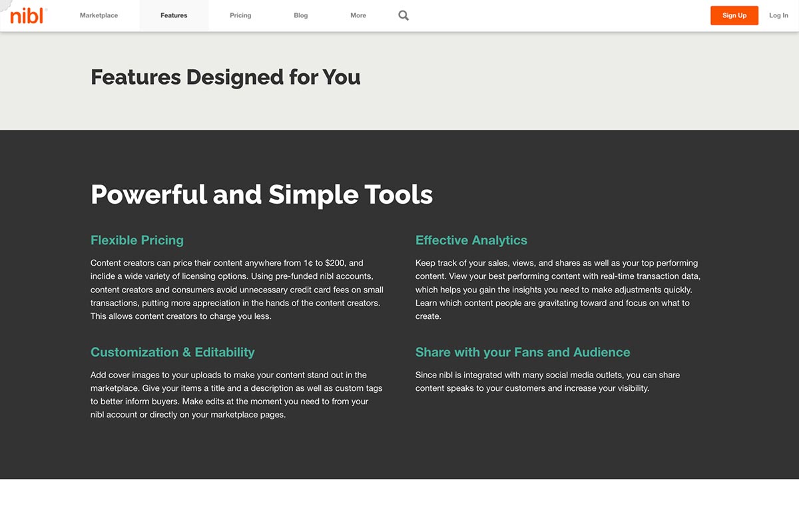Click paragraph starting "Since nibl is integrated"
Screen dimensions: 799x532
point(547,382)
